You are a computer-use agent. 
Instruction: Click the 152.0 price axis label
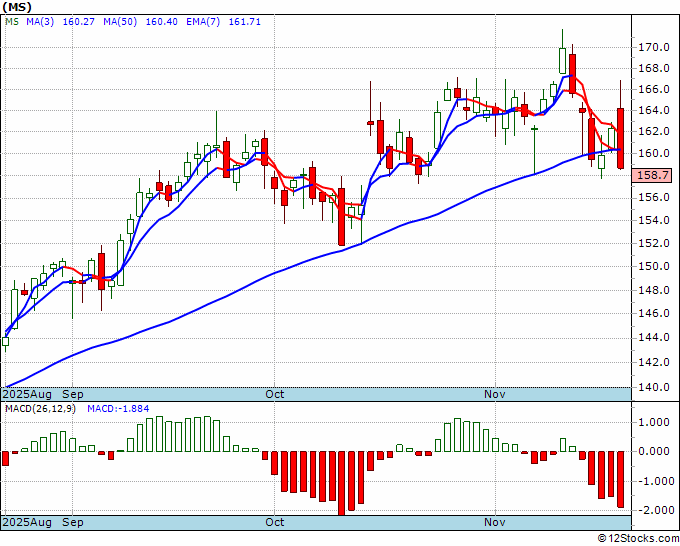point(654,243)
